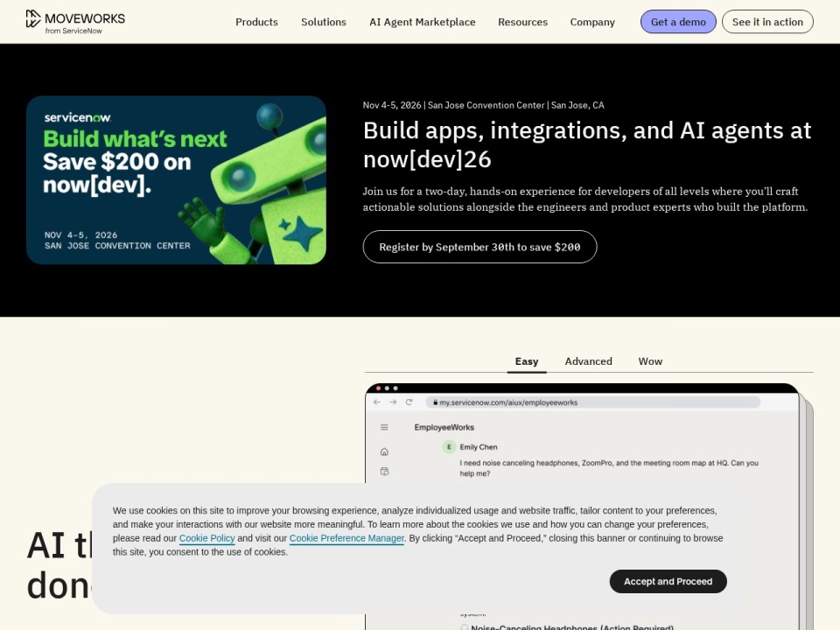Open the Products menu
840x630 pixels.
[256, 22]
